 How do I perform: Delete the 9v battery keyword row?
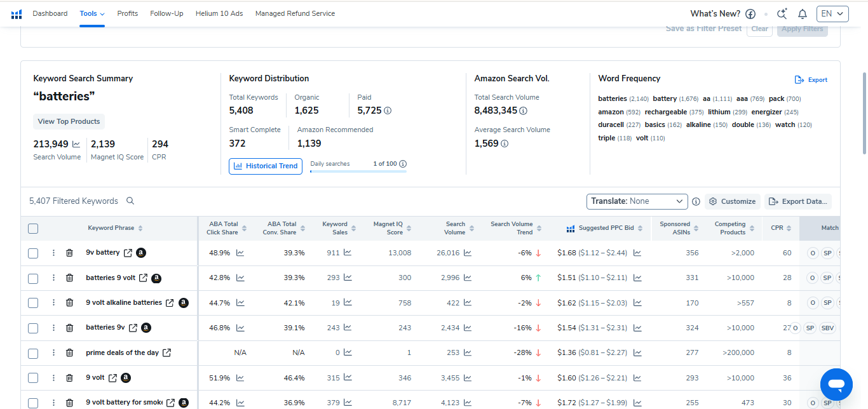point(70,253)
